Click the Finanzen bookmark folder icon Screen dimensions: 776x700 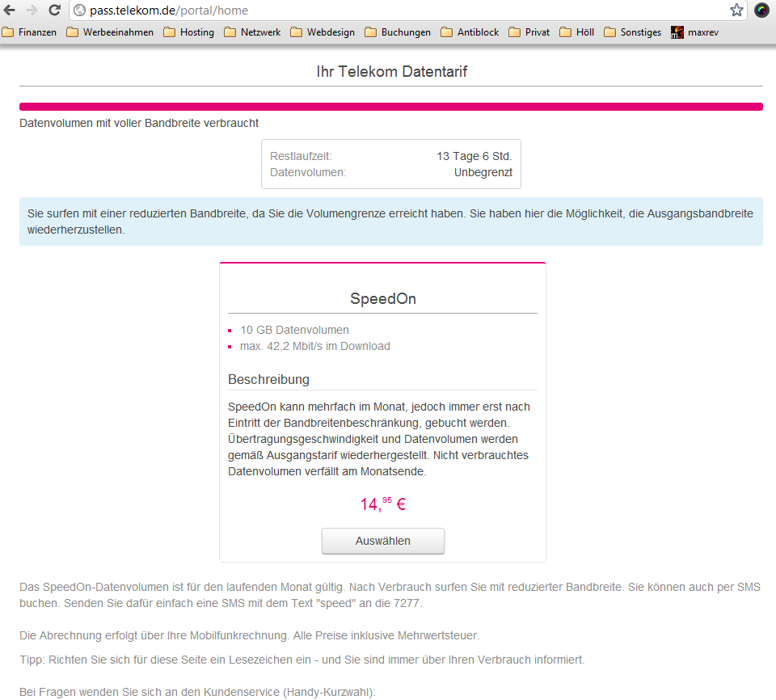point(7,32)
